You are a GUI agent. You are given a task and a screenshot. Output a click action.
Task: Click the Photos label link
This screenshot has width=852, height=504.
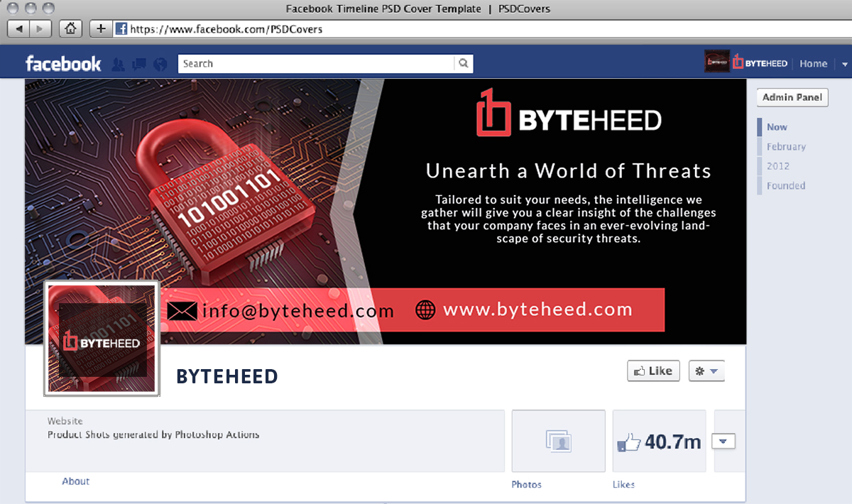coord(526,484)
